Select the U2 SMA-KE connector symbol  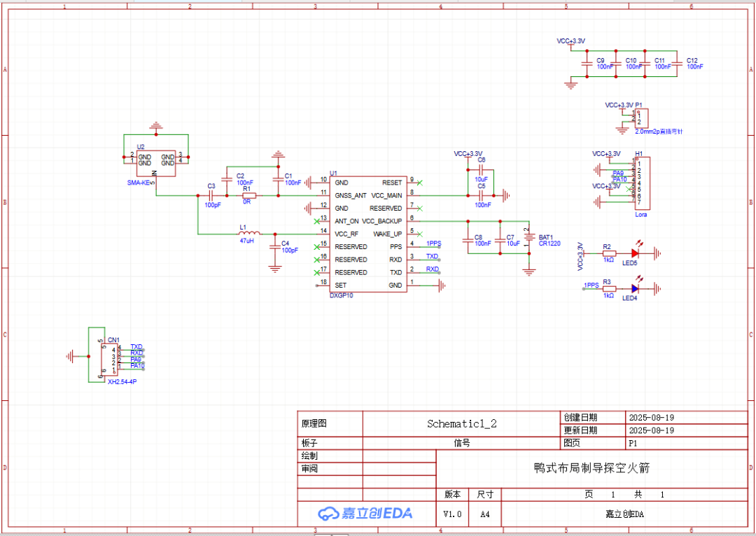[x=156, y=161]
